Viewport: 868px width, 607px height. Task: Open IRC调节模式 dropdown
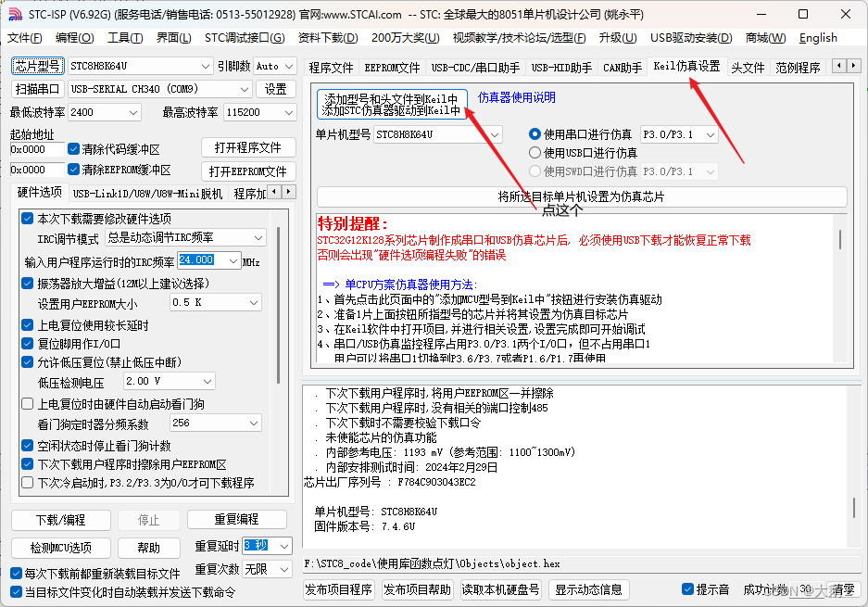coord(185,237)
